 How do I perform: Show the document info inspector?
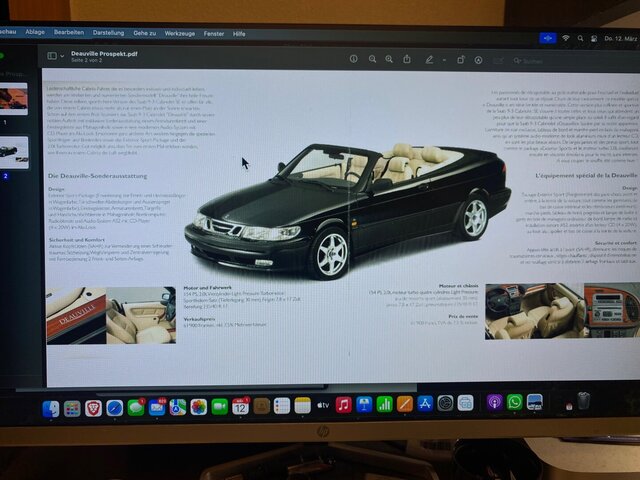353,59
